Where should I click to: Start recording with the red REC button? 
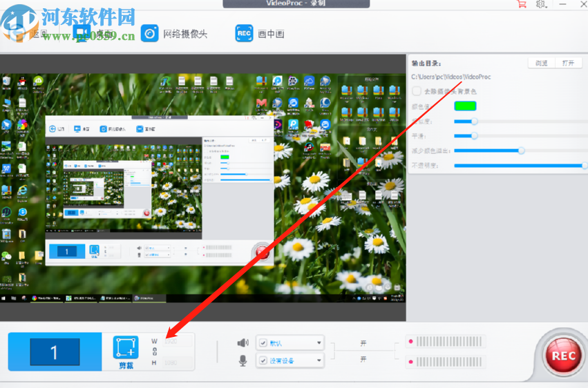[x=563, y=356]
